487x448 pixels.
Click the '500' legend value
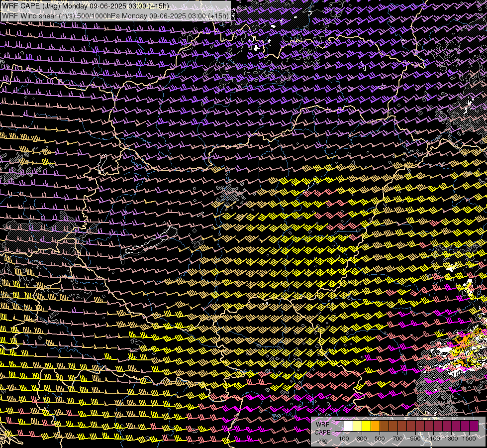click(x=380, y=439)
